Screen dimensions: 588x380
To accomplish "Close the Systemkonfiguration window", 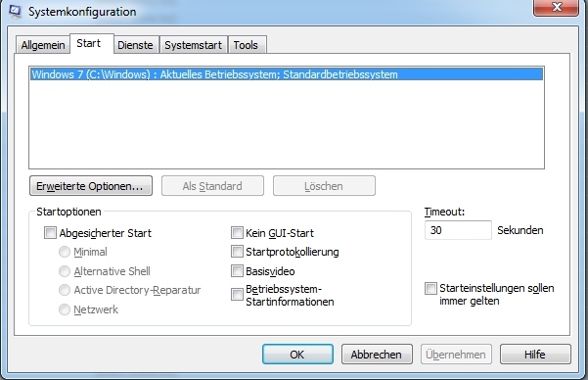I will pos(556,7).
